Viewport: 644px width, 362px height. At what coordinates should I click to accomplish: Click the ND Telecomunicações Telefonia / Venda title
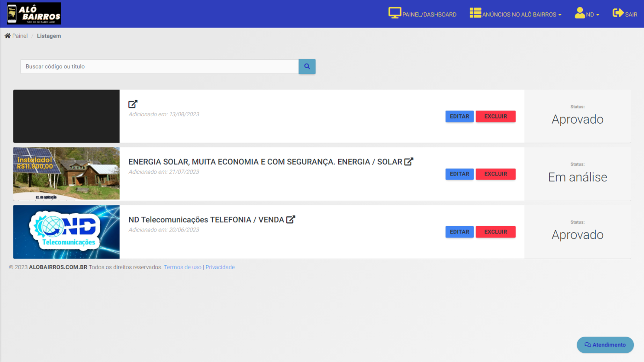pyautogui.click(x=206, y=220)
